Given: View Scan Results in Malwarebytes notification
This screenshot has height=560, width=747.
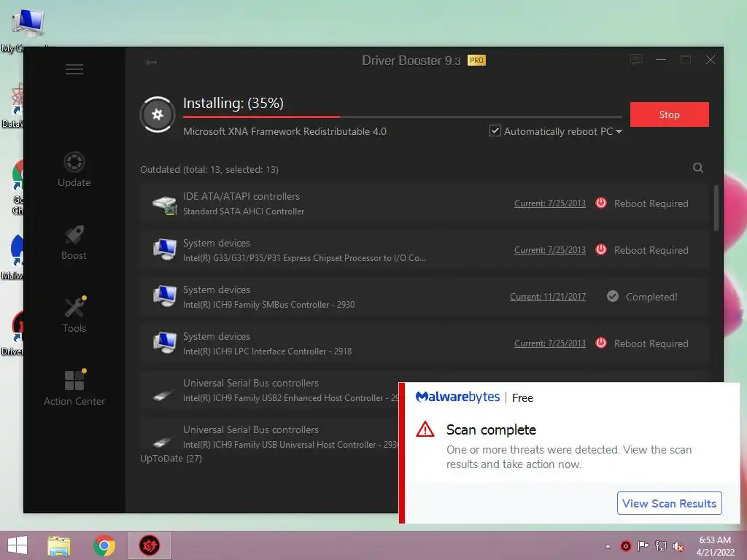Looking at the screenshot, I should click(x=670, y=503).
